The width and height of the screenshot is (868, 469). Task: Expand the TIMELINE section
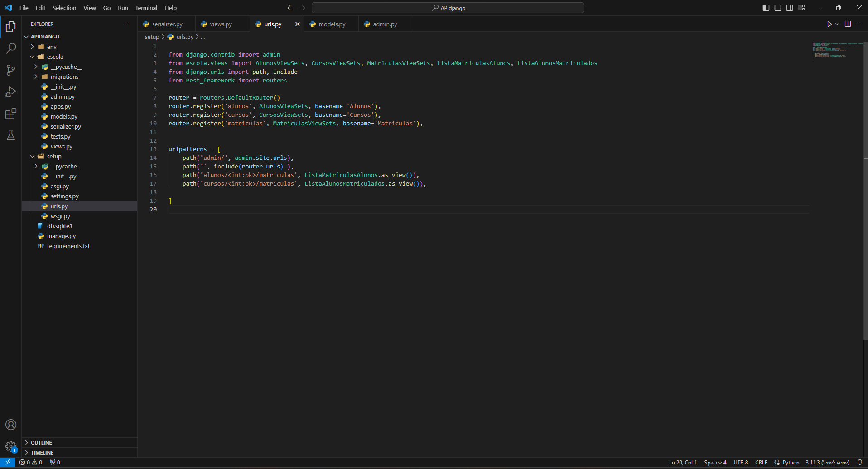pos(80,453)
